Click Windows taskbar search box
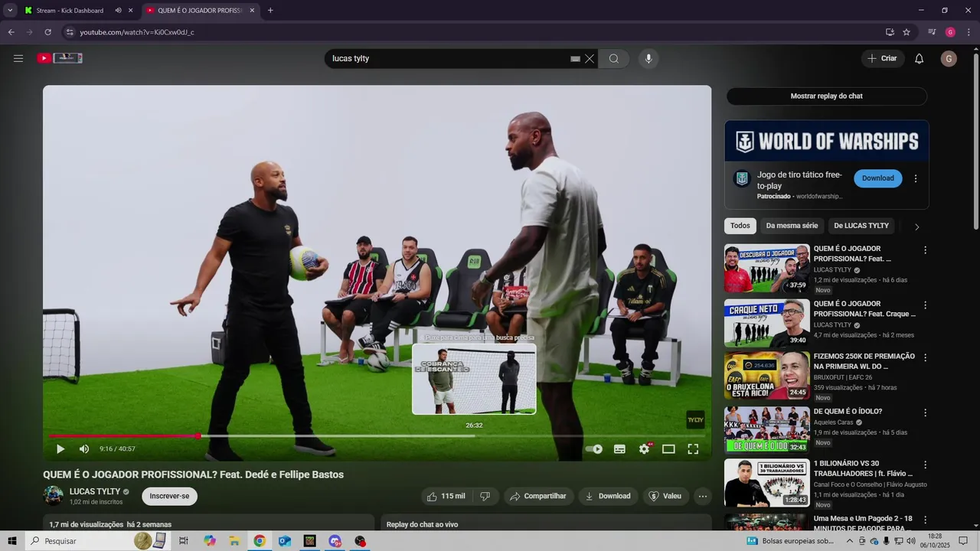This screenshot has height=551, width=980. click(100, 541)
